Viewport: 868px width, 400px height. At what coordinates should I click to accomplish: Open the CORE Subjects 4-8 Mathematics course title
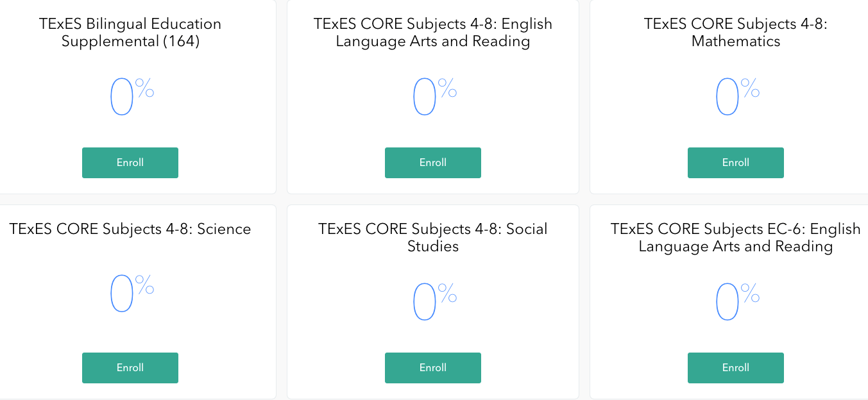click(x=735, y=32)
